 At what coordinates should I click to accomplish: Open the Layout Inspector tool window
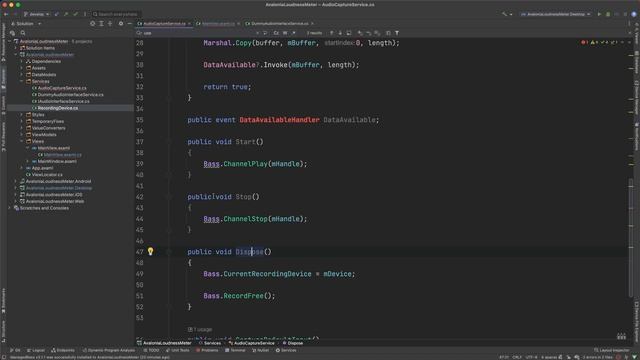click(x=612, y=350)
